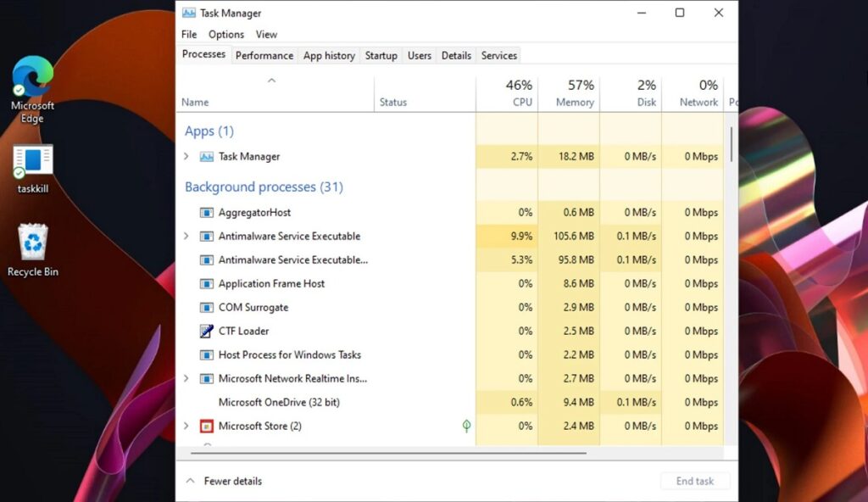
Task: Click Host Process for Windows Tasks icon
Action: pyautogui.click(x=207, y=355)
